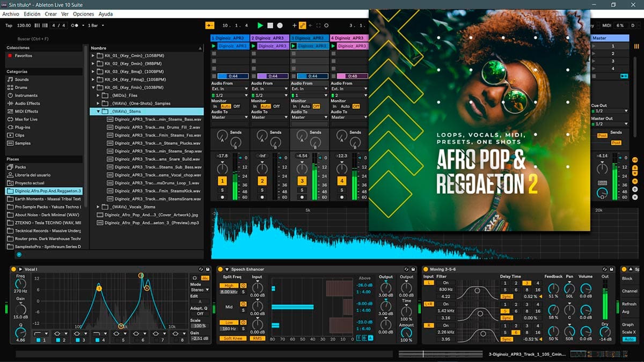The image size is (644, 362).
Task: Open the Archivo menu
Action: [11, 14]
